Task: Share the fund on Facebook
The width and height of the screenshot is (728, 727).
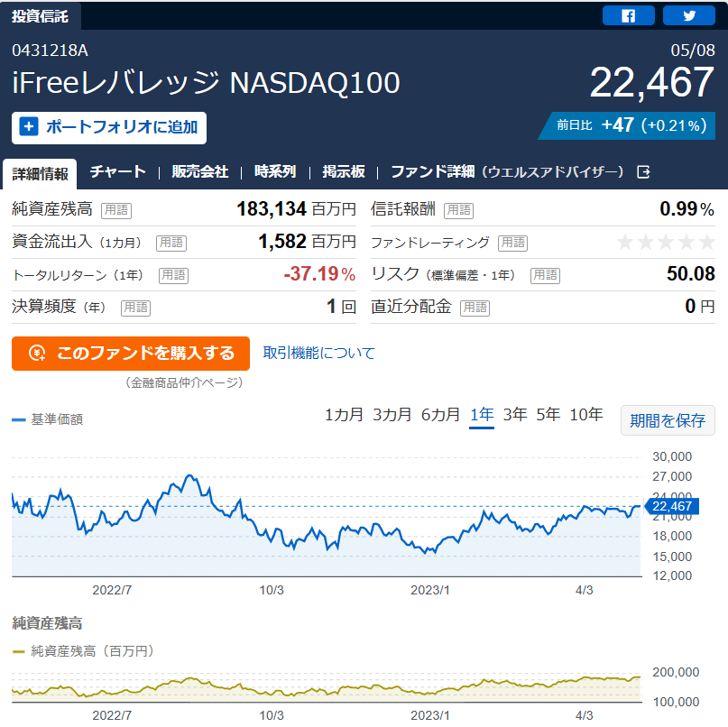Action: 628,15
